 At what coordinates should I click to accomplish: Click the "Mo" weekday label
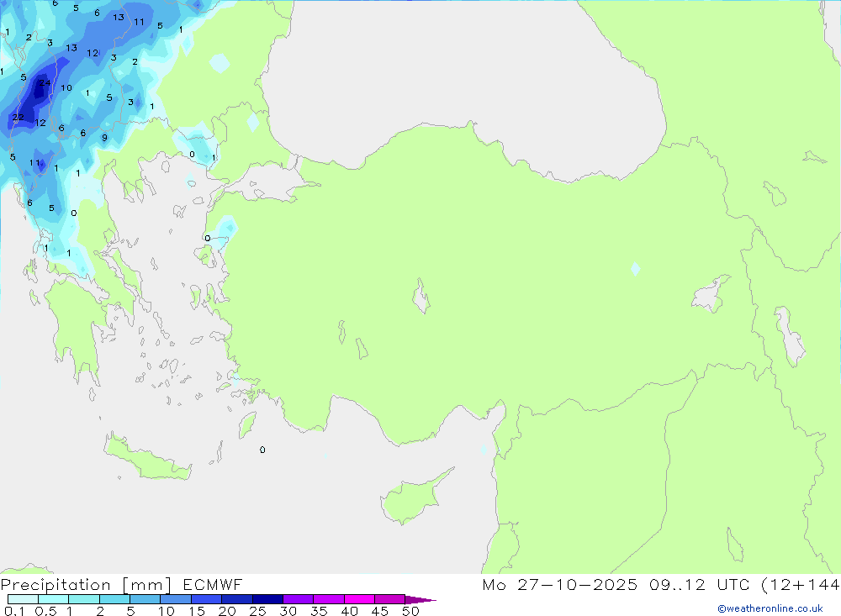tap(494, 584)
